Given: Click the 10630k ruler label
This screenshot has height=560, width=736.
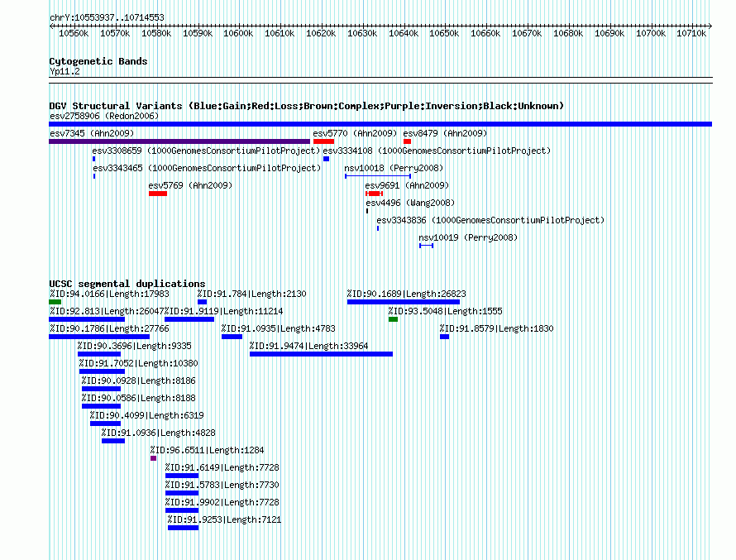Looking at the screenshot, I should (x=362, y=33).
